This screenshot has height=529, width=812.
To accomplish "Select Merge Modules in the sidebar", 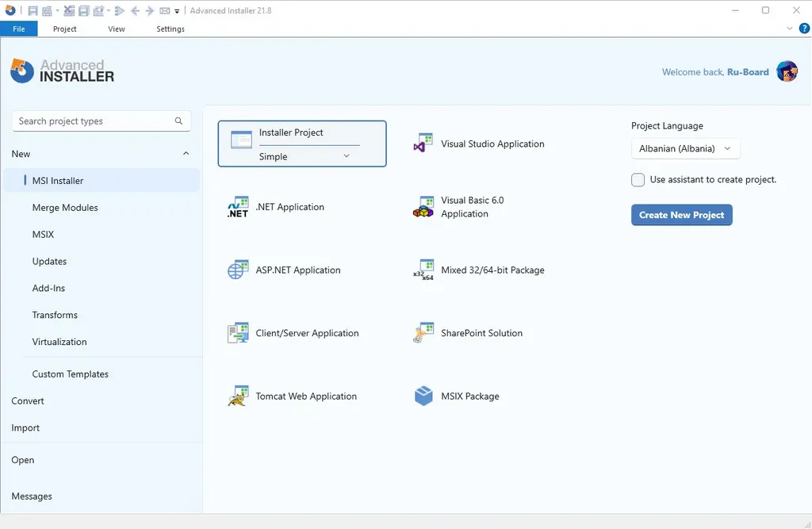I will [65, 207].
